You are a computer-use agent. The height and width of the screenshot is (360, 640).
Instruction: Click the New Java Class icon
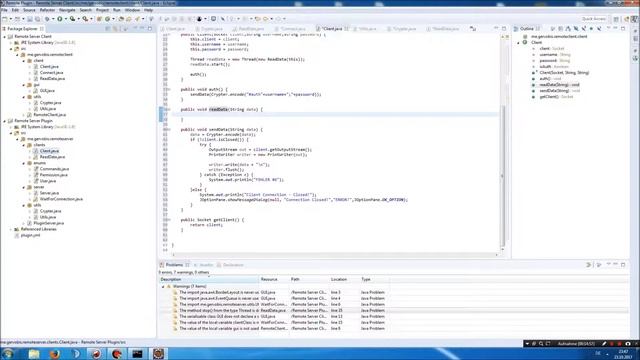pyautogui.click(x=107, y=19)
